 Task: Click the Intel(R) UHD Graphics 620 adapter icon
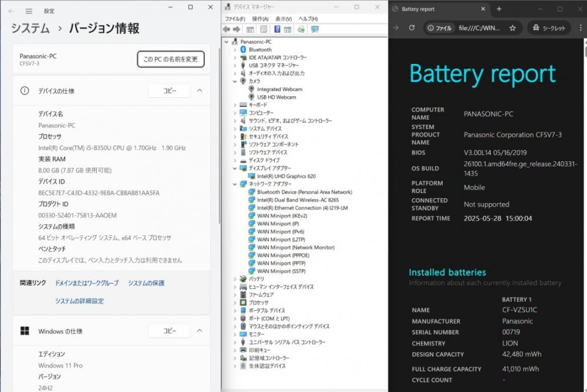click(252, 176)
